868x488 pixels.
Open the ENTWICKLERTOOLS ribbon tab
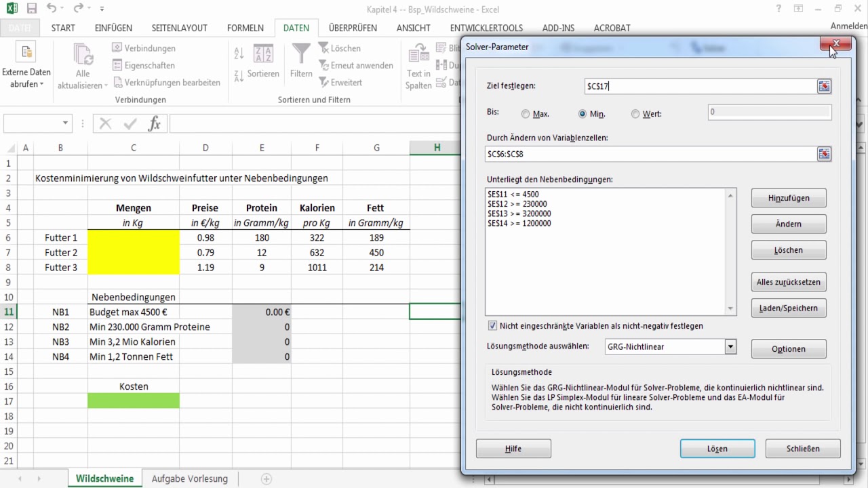click(486, 28)
